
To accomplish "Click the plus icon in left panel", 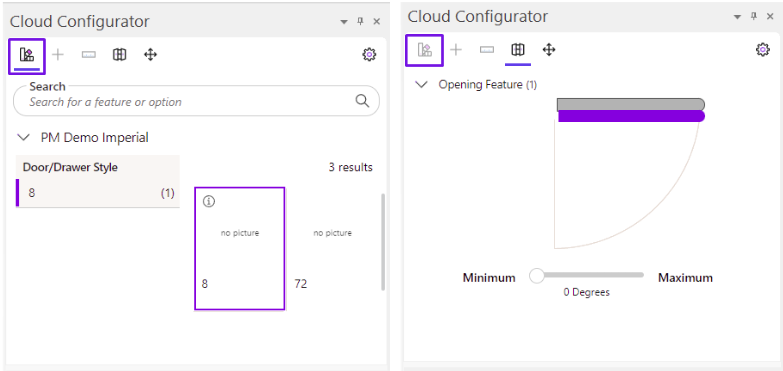I will coord(58,54).
